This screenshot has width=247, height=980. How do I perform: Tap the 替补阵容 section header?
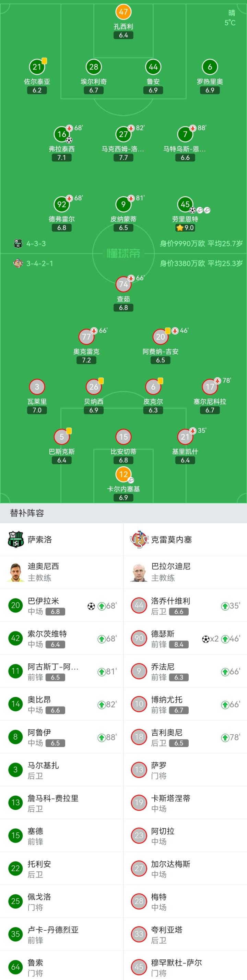click(x=27, y=513)
